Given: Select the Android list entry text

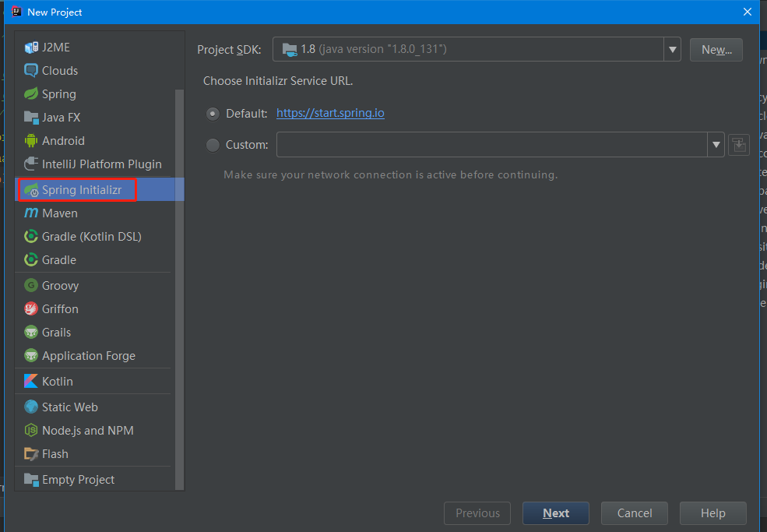Looking at the screenshot, I should [64, 141].
